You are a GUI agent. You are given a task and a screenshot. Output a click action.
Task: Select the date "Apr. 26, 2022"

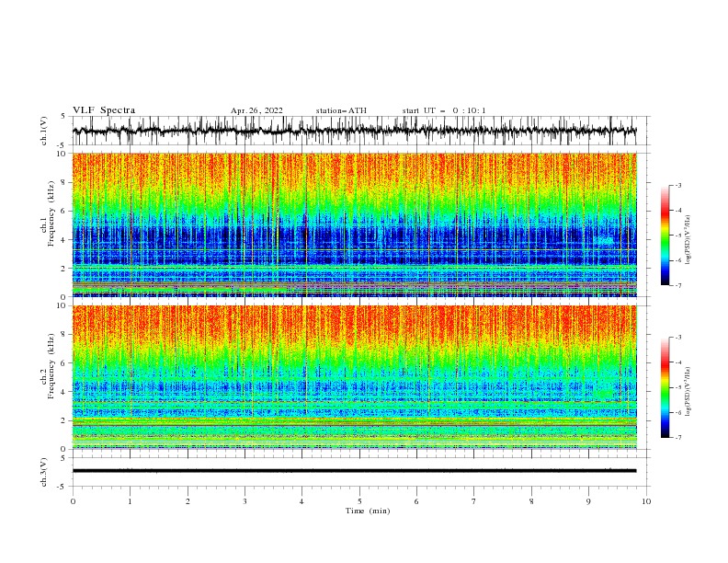[256, 110]
